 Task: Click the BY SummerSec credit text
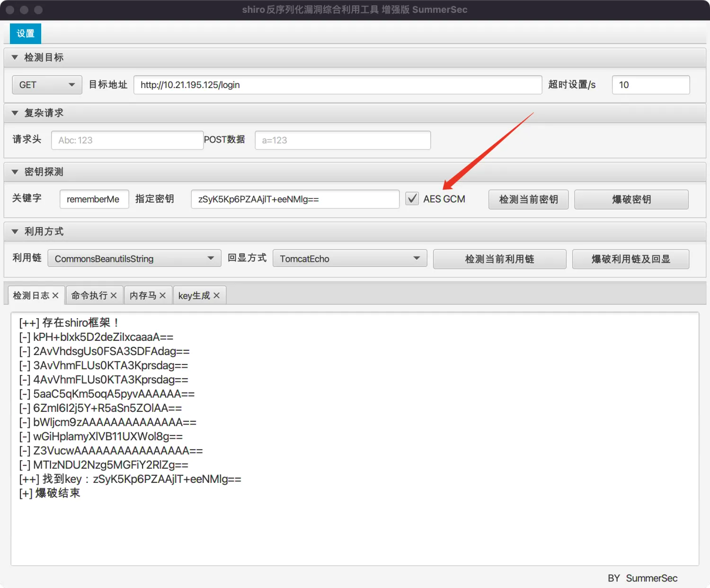[642, 578]
